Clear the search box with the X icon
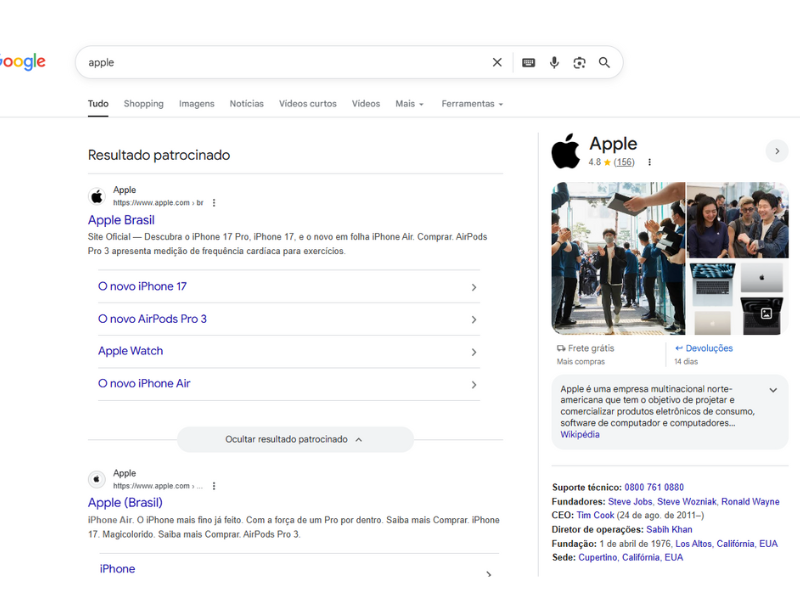 click(497, 62)
